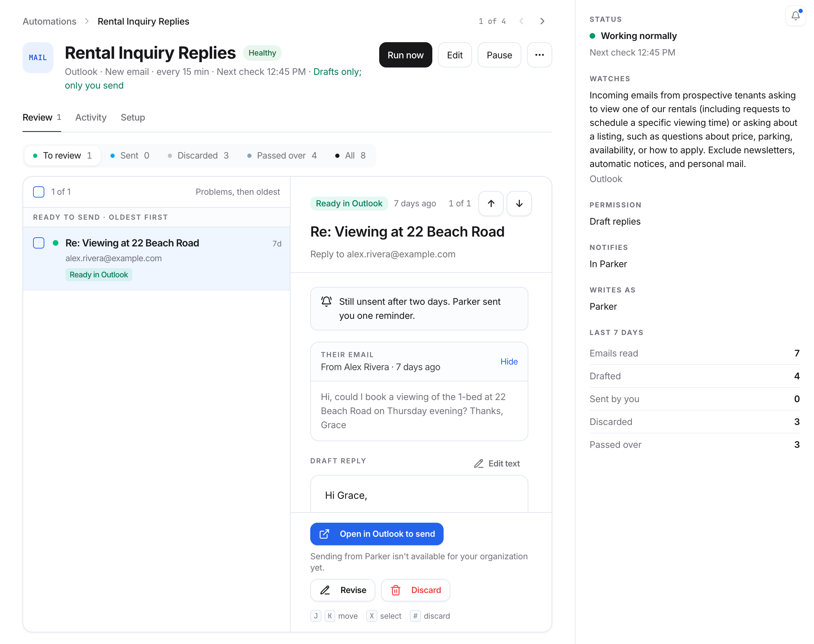Viewport: 814px width, 644px height.
Task: Tick checkbox for Re: Viewing at 22 Beach Road
Action: coord(39,243)
